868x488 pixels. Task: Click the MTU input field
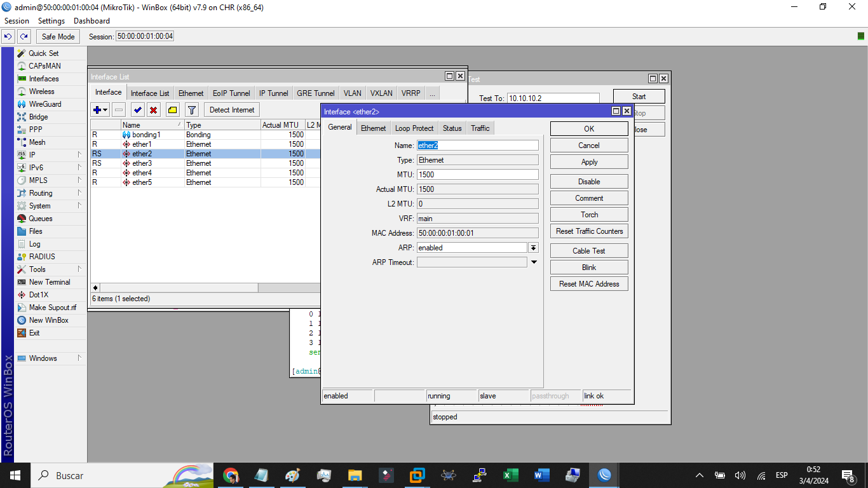point(477,175)
